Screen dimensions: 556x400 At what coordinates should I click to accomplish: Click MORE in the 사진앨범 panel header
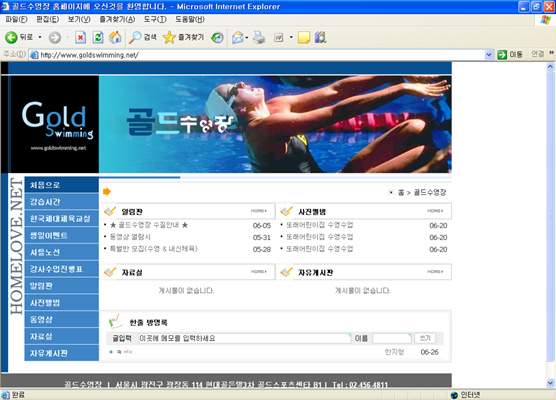pos(435,211)
